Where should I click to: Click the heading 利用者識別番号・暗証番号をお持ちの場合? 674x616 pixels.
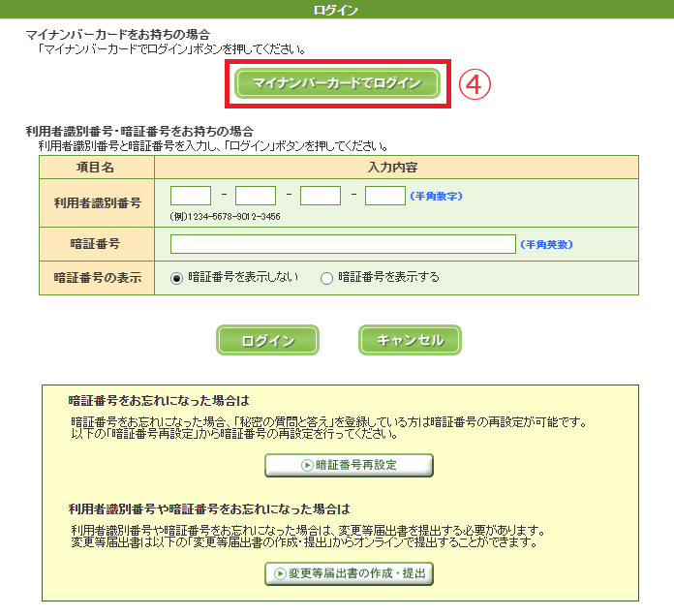[x=139, y=131]
